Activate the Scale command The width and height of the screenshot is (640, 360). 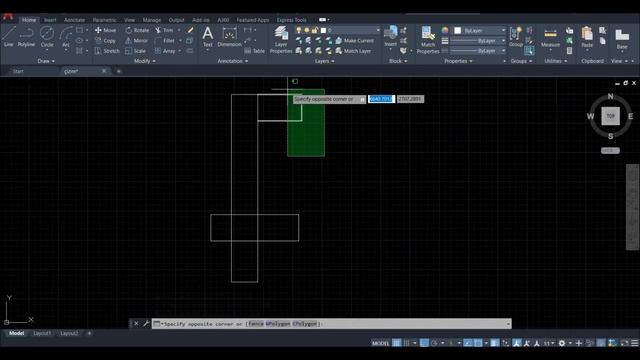(136, 51)
